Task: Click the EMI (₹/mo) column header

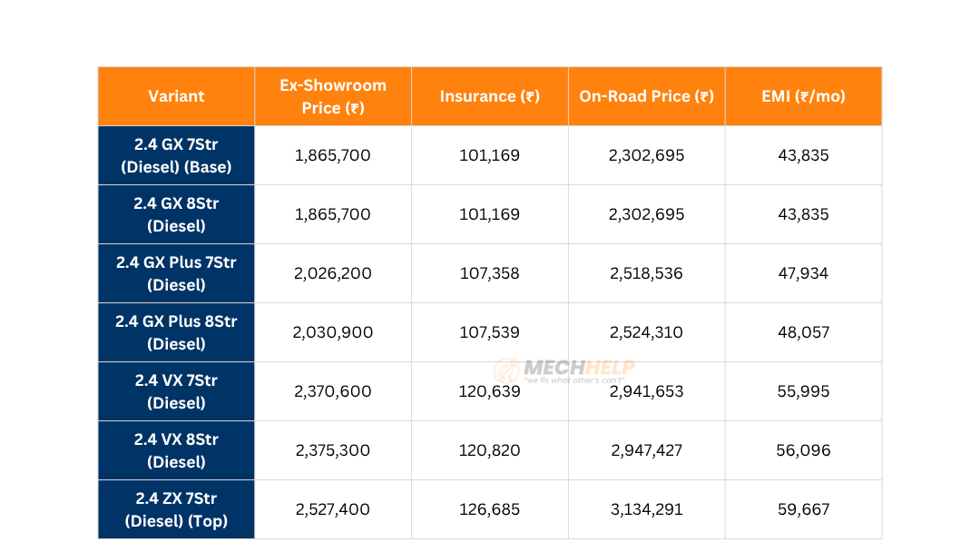Action: click(x=803, y=96)
